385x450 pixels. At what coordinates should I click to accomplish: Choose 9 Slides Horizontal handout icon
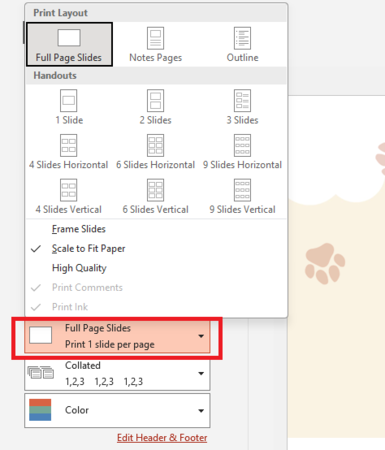tap(242, 145)
